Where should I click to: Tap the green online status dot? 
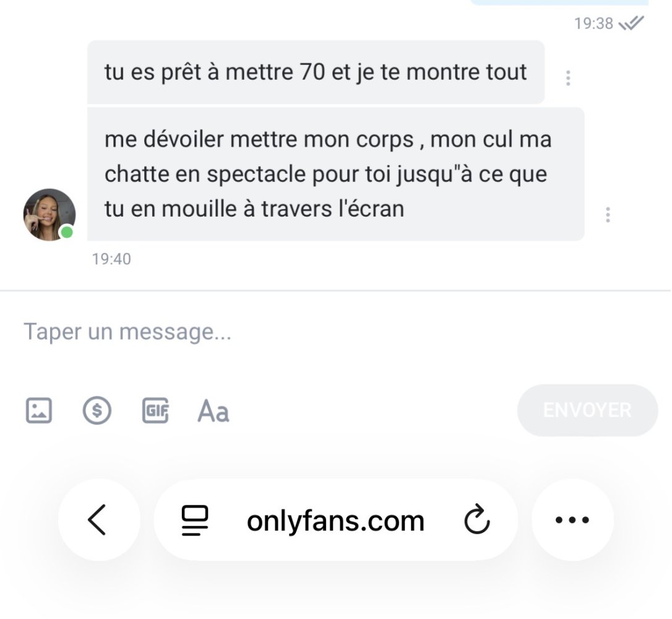pyautogui.click(x=66, y=232)
